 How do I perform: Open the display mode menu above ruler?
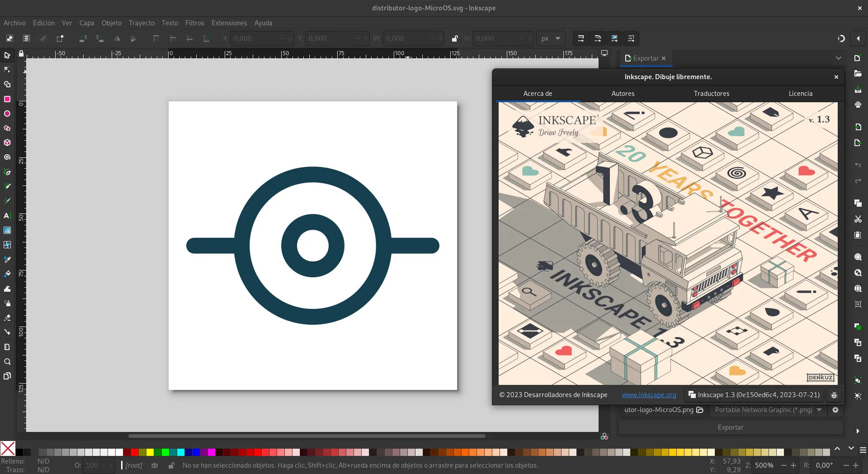604,53
